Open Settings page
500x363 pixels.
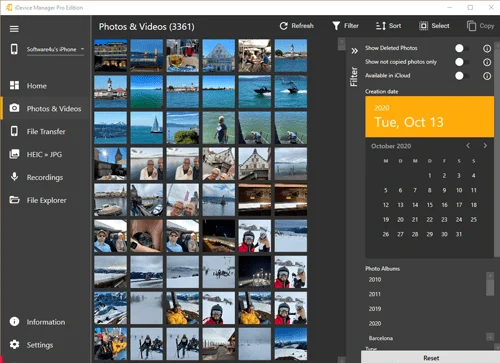click(x=40, y=345)
